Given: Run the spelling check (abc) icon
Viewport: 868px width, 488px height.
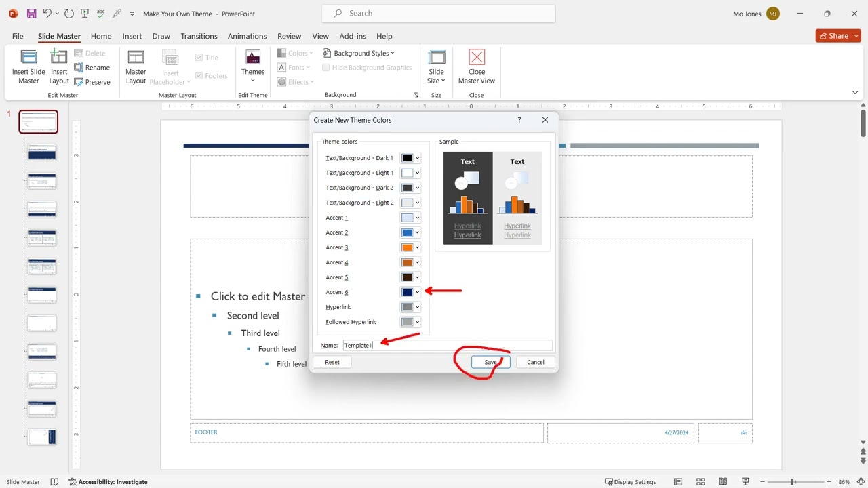Looking at the screenshot, I should [x=101, y=14].
